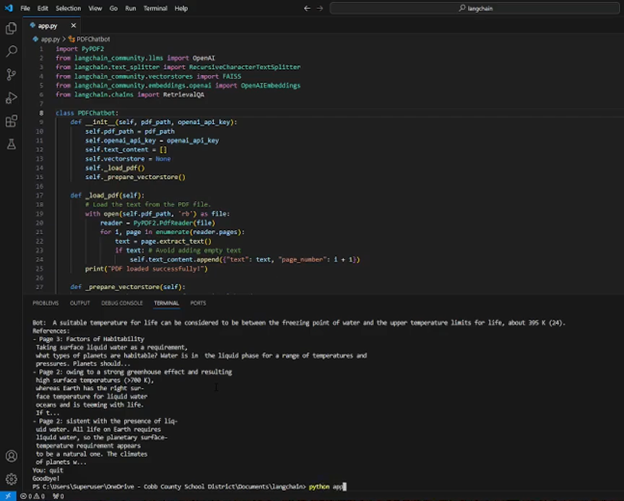Open the Selection menu
Screen dimensions: 624x501
(x=68, y=8)
